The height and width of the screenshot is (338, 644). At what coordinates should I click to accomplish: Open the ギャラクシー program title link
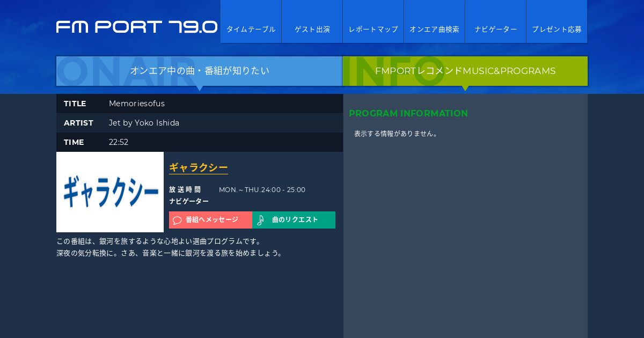(x=199, y=167)
